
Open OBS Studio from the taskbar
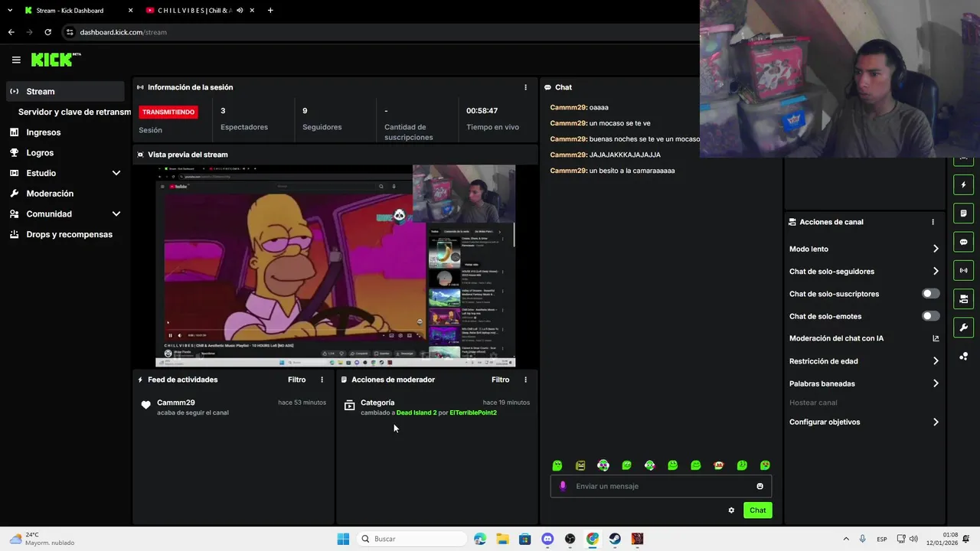point(570,539)
